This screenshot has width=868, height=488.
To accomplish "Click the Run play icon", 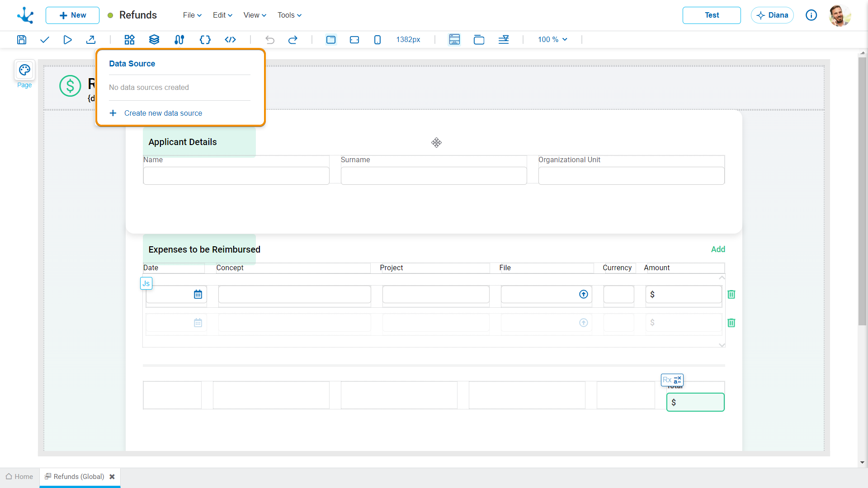I will coord(67,40).
